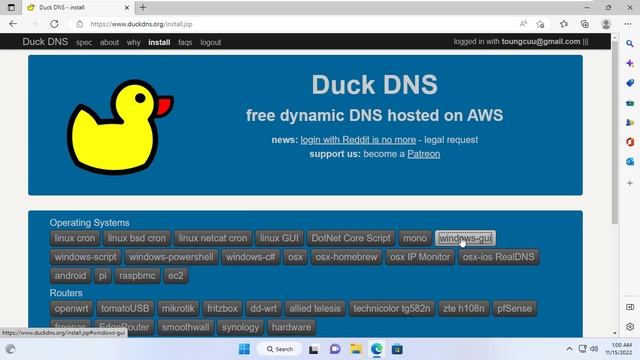The height and width of the screenshot is (360, 640).
Task: Toggle sidebar visibility icon
Action: (x=630, y=307)
